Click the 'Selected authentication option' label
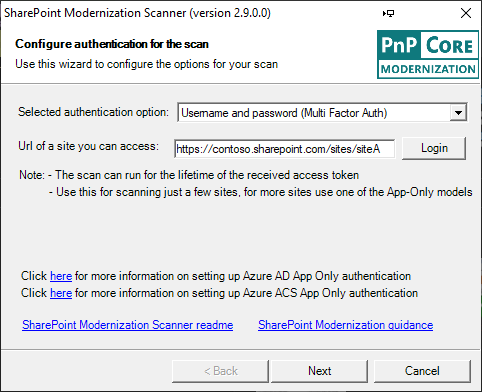482x392 pixels. pos(94,112)
